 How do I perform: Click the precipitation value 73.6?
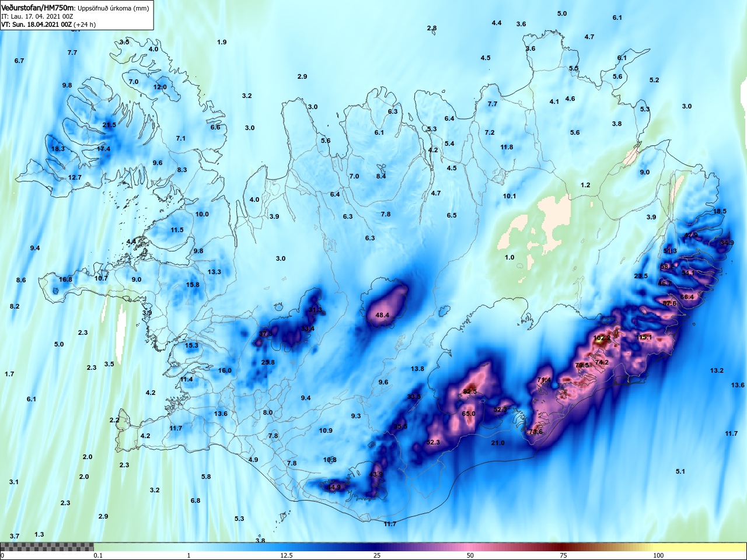pyautogui.click(x=535, y=432)
